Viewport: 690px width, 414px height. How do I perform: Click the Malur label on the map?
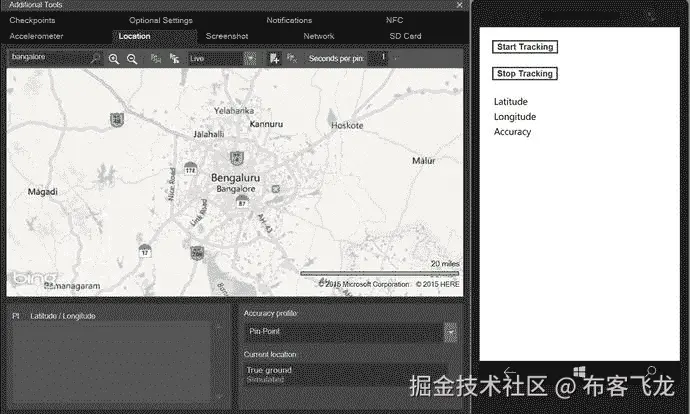tap(423, 161)
